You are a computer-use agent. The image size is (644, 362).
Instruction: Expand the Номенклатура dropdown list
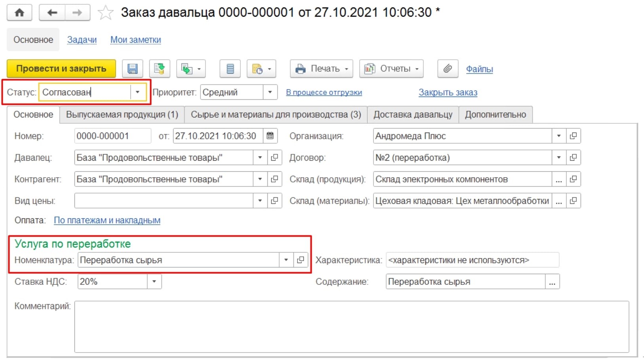[x=286, y=260]
